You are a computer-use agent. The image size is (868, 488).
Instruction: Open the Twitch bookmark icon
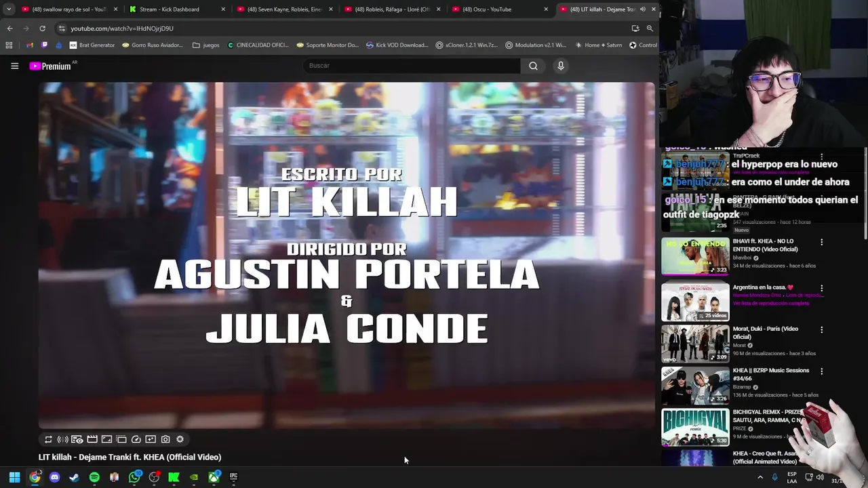click(x=45, y=45)
